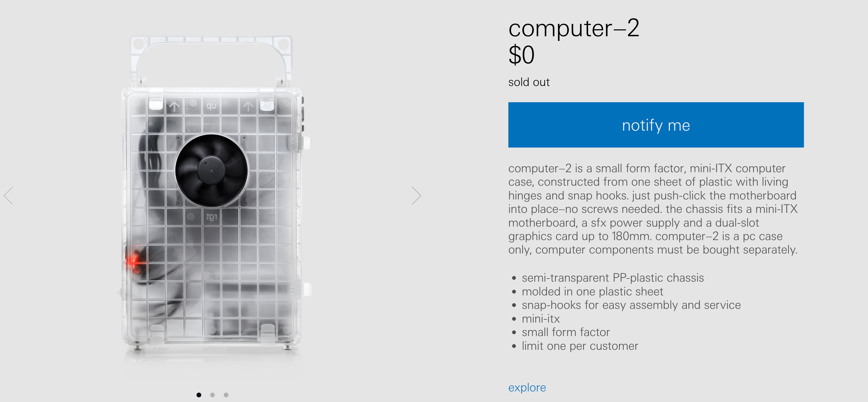Click the molded in one plastic sheet bullet

(x=592, y=291)
